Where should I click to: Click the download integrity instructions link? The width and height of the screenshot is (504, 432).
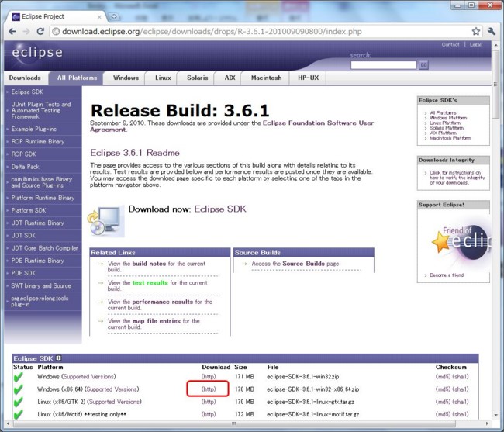click(457, 178)
